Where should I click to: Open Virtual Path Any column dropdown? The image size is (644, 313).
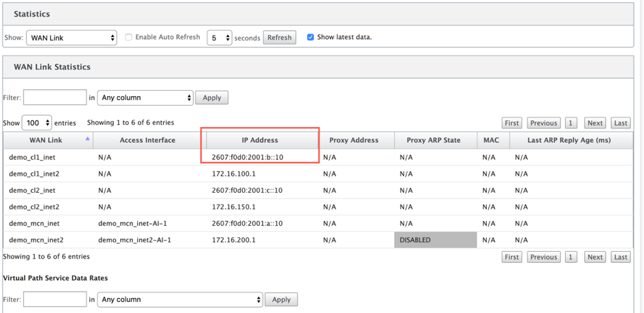[x=180, y=299]
